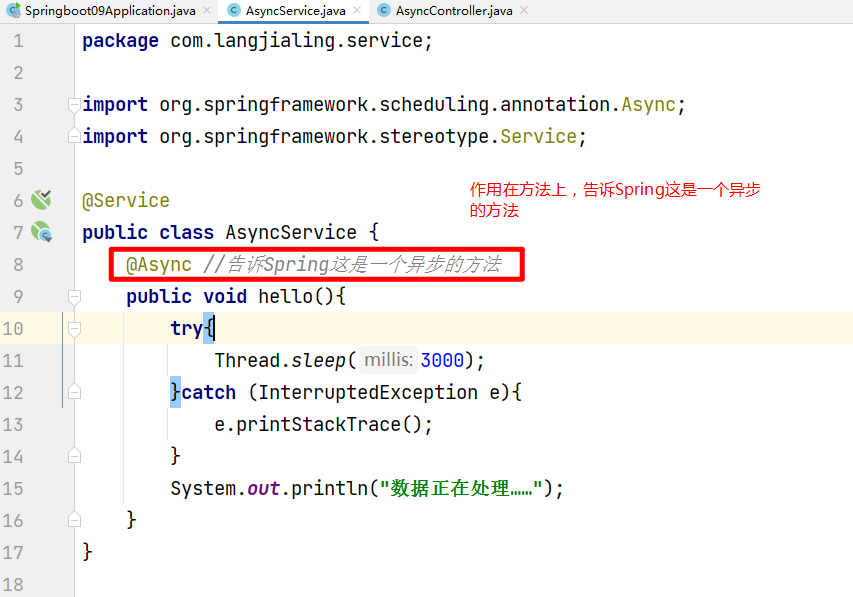
Task: Click the @Service annotation
Action: (126, 200)
